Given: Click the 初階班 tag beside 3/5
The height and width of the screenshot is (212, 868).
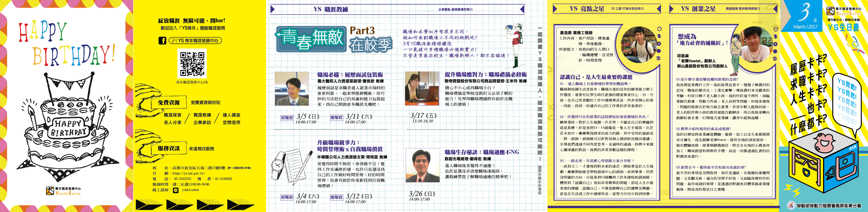Looking at the screenshot, I should click(287, 118).
